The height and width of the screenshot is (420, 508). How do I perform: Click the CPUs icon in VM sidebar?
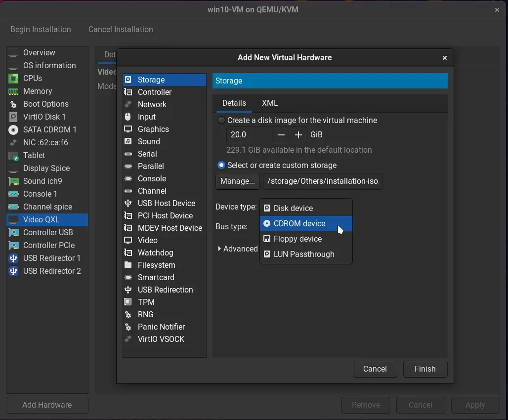pyautogui.click(x=13, y=79)
